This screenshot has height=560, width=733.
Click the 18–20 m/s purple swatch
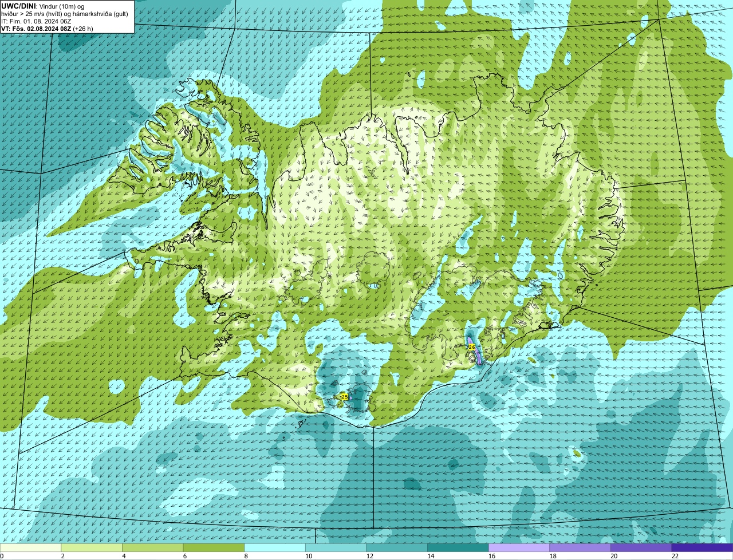pyautogui.click(x=580, y=547)
